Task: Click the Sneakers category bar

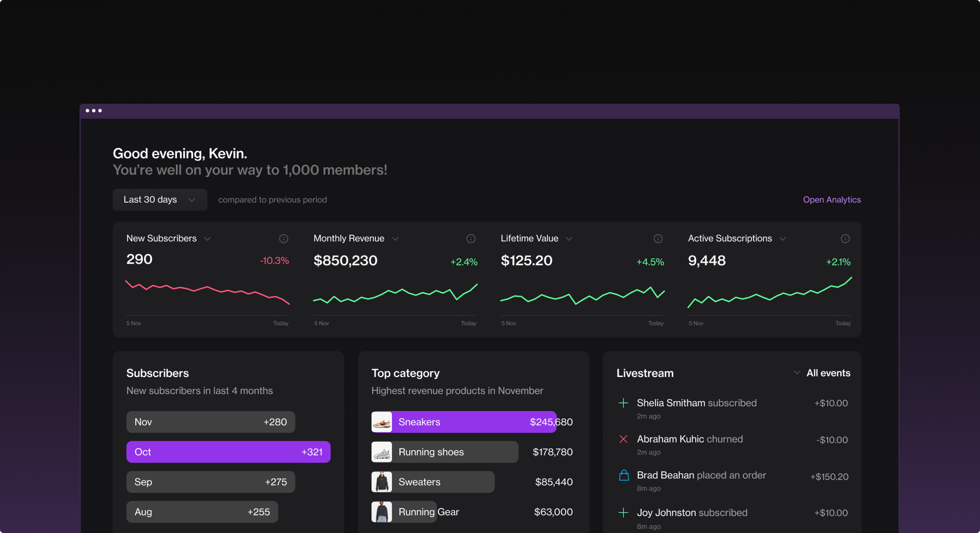Action: pyautogui.click(x=464, y=422)
